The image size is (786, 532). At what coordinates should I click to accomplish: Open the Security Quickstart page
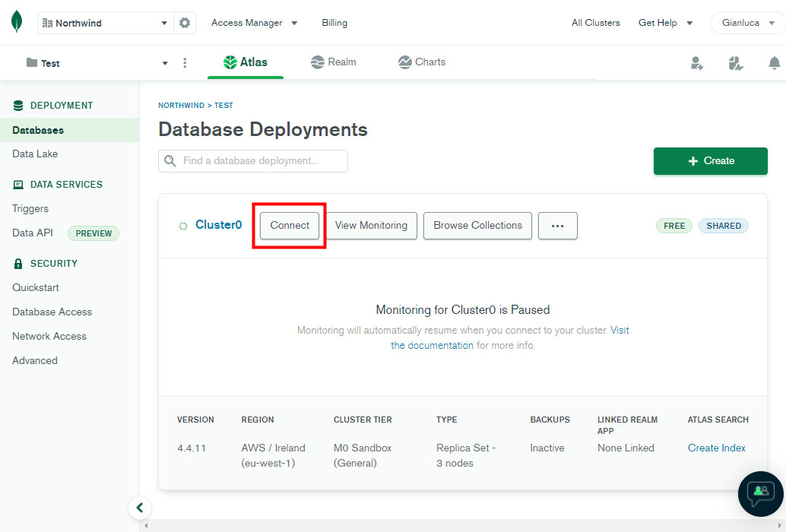(x=36, y=287)
